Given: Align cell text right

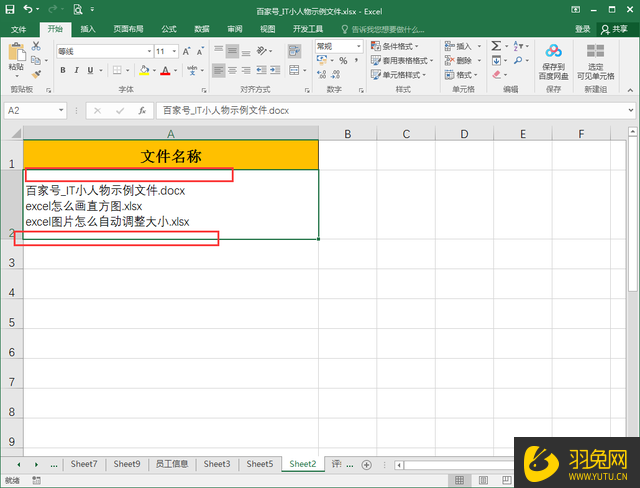Looking at the screenshot, I should 246,70.
